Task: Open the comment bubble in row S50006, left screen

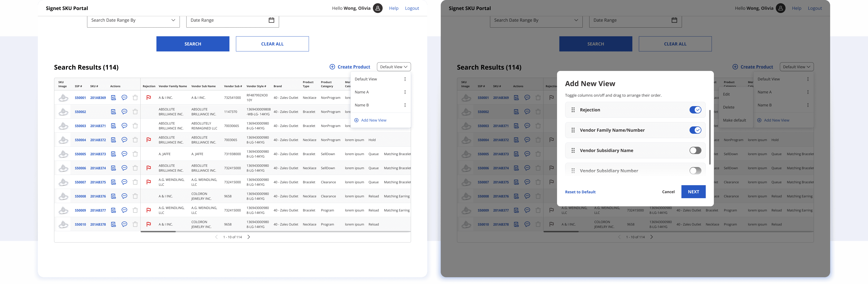Action: (124, 168)
